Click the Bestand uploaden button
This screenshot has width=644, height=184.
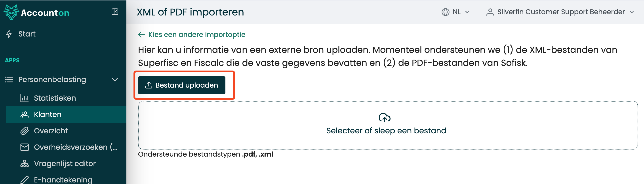(x=182, y=85)
